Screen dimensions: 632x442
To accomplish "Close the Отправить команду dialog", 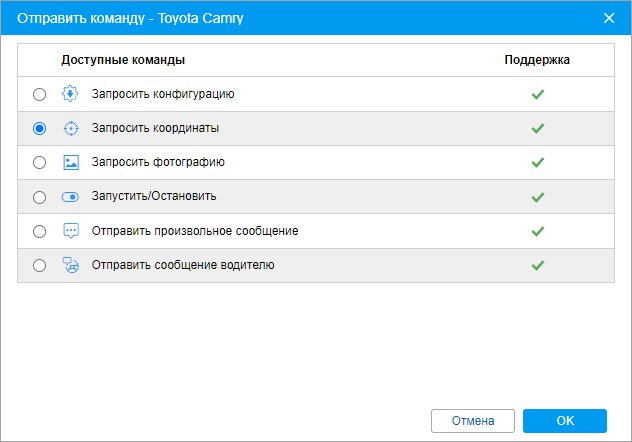I will click(609, 18).
